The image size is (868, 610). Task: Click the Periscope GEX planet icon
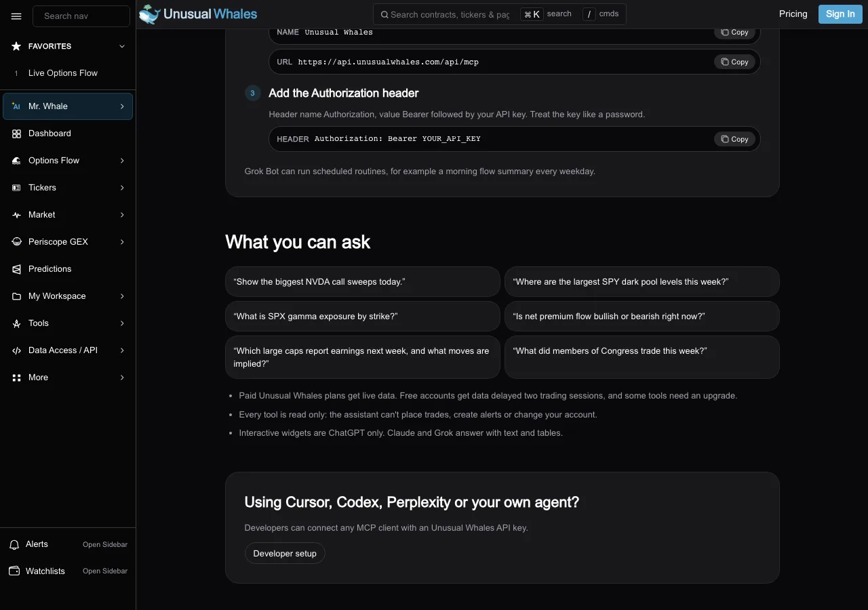[x=16, y=242]
